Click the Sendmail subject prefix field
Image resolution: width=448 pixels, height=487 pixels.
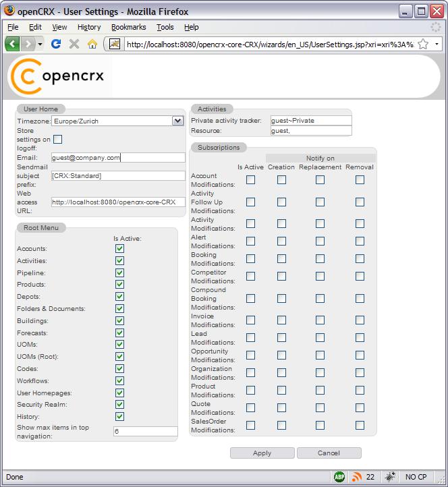pos(118,176)
